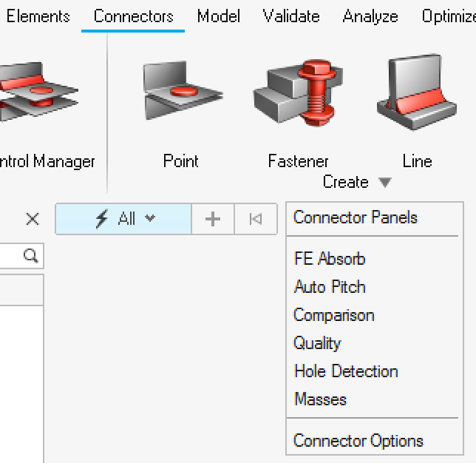Select the Point connector tool

pos(181,112)
